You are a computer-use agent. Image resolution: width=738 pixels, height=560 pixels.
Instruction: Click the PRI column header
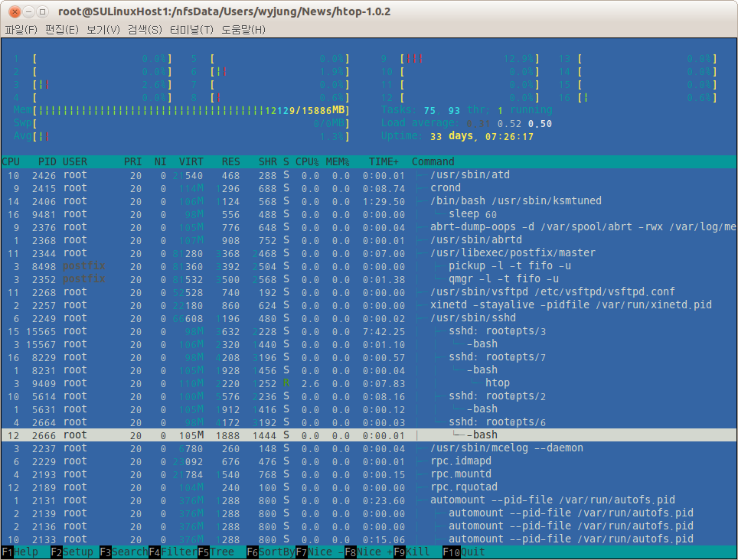132,161
